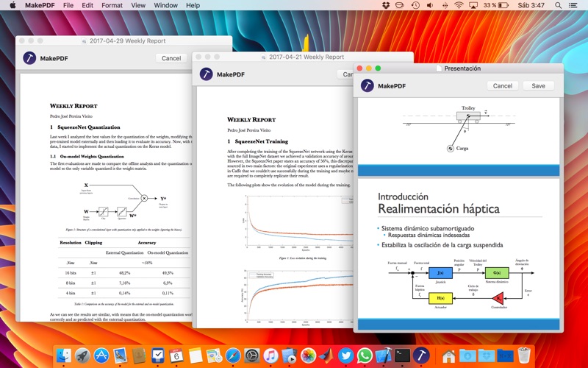This screenshot has width=588, height=368.
Task: Open the File menu
Action: [x=68, y=5]
